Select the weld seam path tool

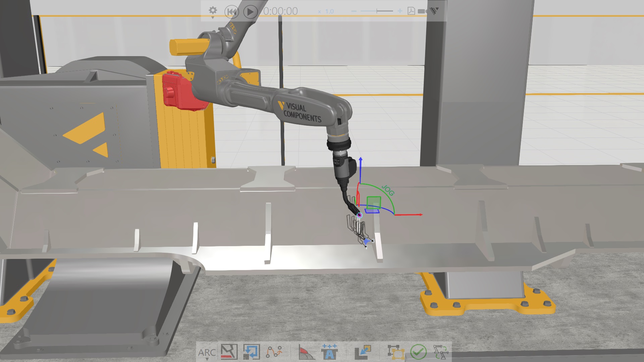point(229,352)
